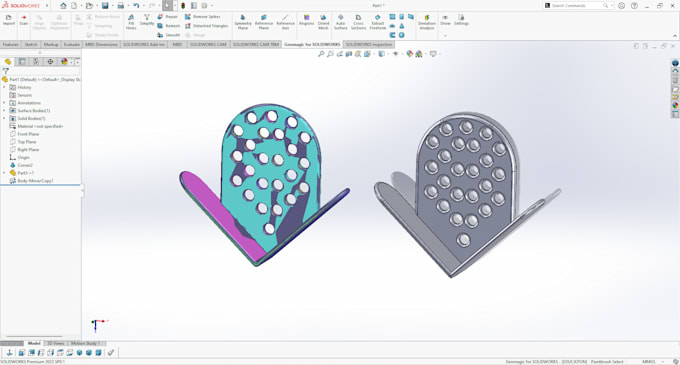
Task: Switch to the Markup tab
Action: pyautogui.click(x=51, y=45)
